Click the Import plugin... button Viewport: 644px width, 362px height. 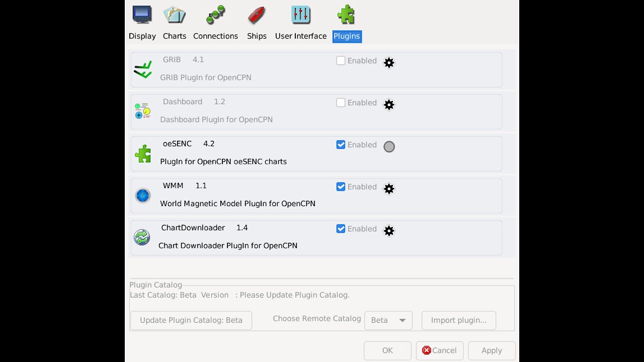coord(459,320)
